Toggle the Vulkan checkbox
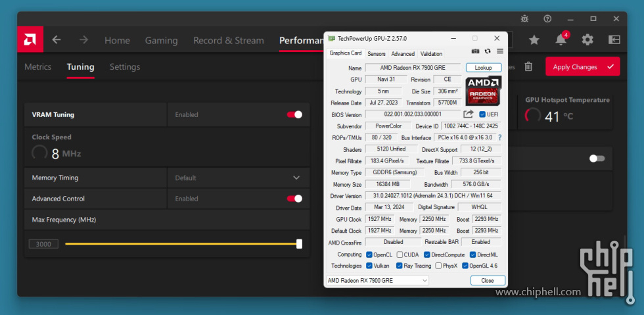The height and width of the screenshot is (315, 644). click(x=369, y=266)
